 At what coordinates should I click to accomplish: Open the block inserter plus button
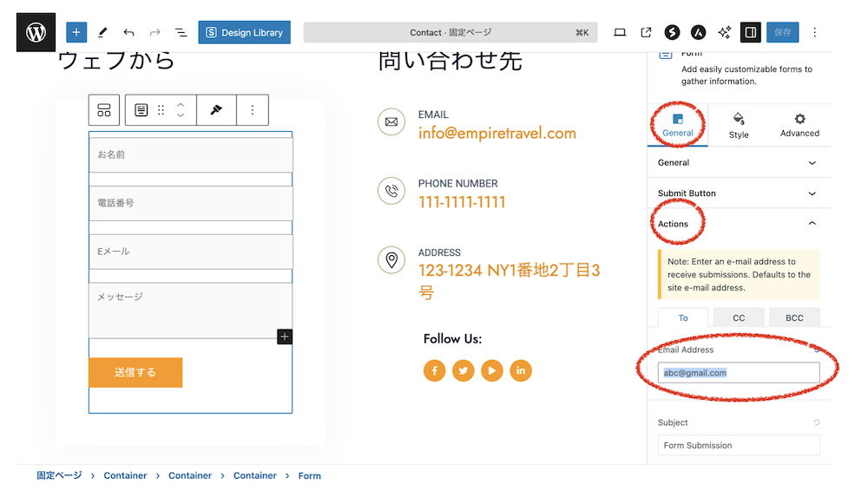pos(76,32)
